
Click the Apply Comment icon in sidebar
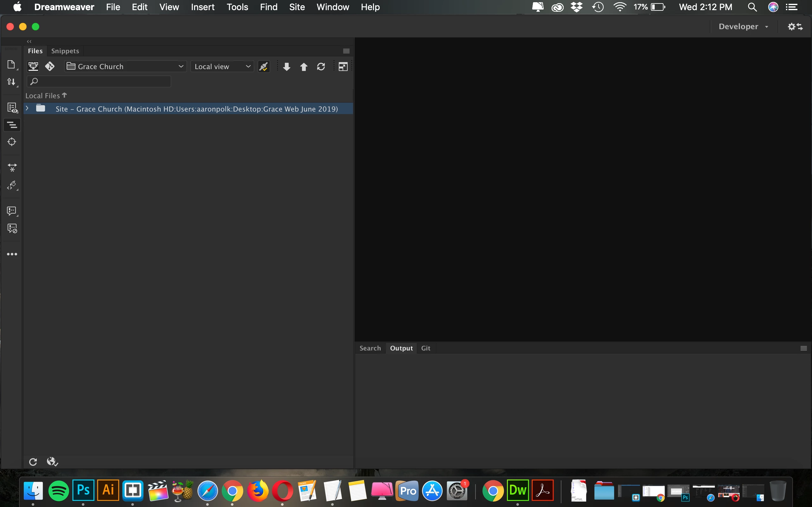[x=11, y=211]
